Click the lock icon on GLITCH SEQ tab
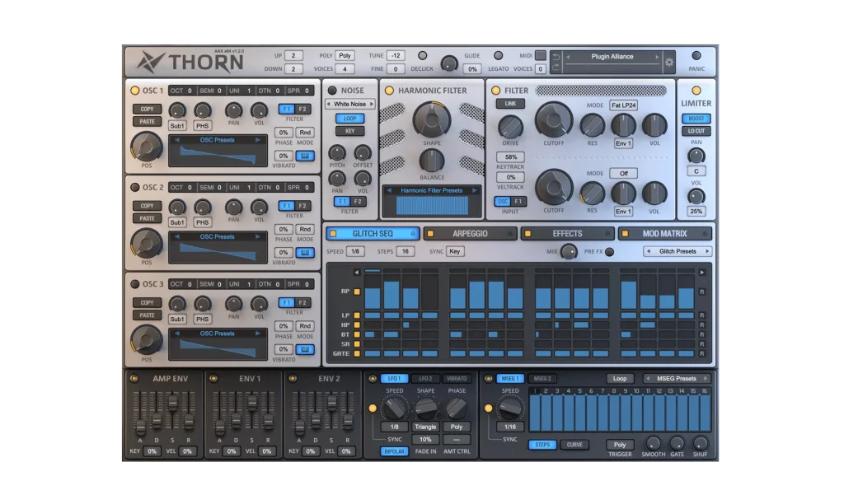 [x=413, y=233]
